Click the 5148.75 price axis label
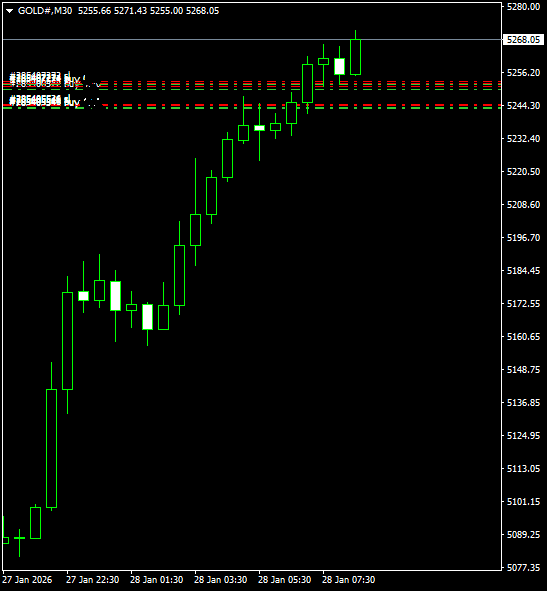This screenshot has height=591, width=547. coord(523,369)
